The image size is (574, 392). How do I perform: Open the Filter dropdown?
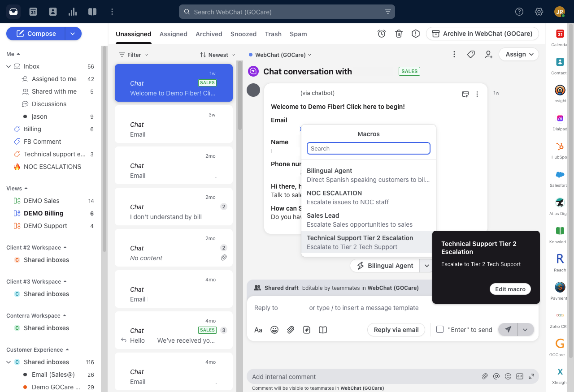point(133,55)
